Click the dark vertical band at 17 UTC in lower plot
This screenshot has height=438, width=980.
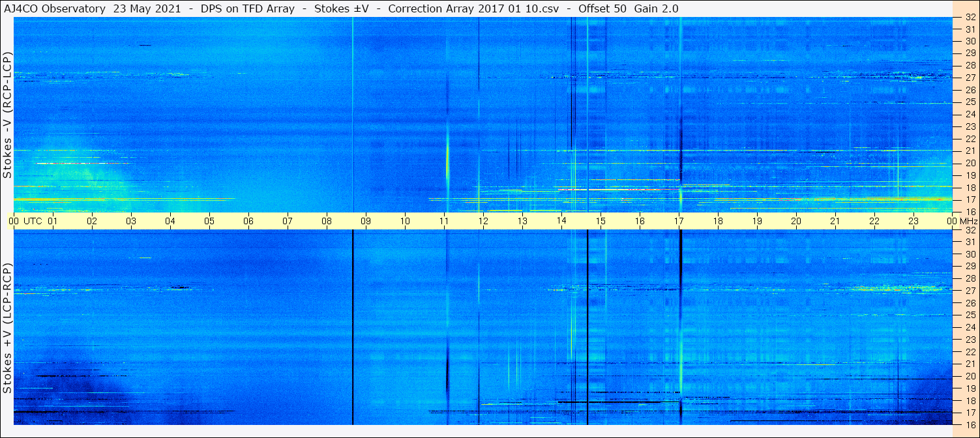coord(680,327)
